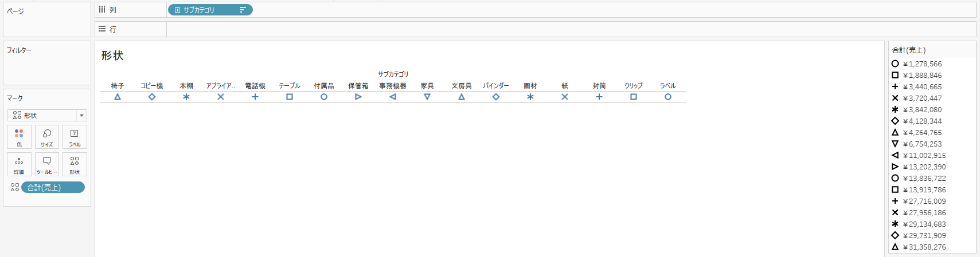Click the 行 rows shelf icon
980x257 pixels.
(x=102, y=29)
